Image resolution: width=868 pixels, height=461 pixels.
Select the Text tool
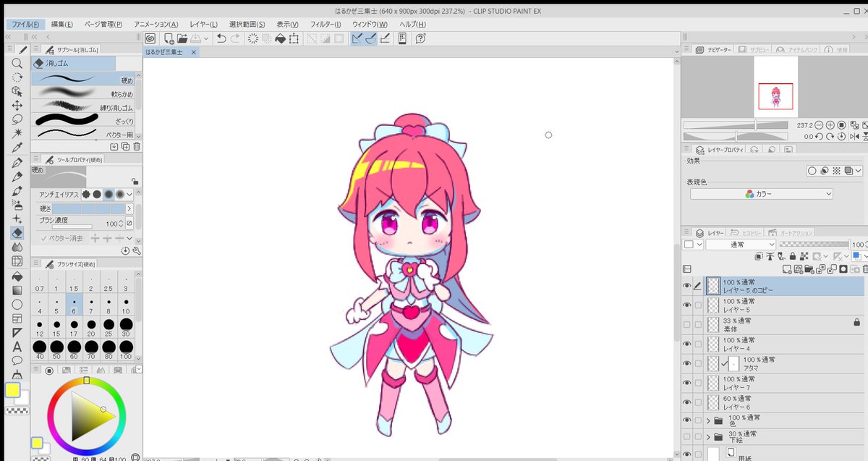pos(17,347)
